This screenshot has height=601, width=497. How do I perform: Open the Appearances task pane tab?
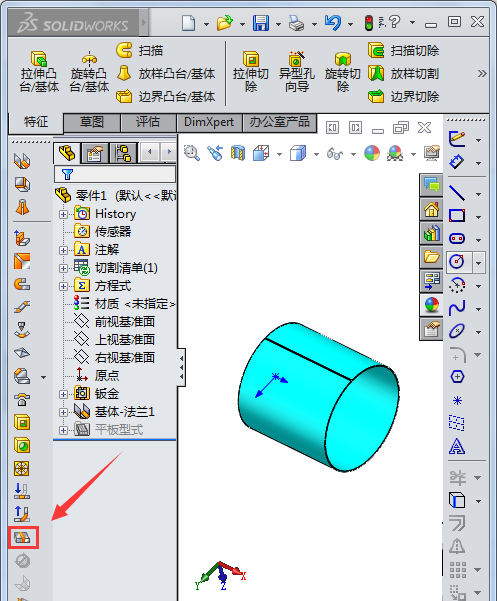pos(431,305)
